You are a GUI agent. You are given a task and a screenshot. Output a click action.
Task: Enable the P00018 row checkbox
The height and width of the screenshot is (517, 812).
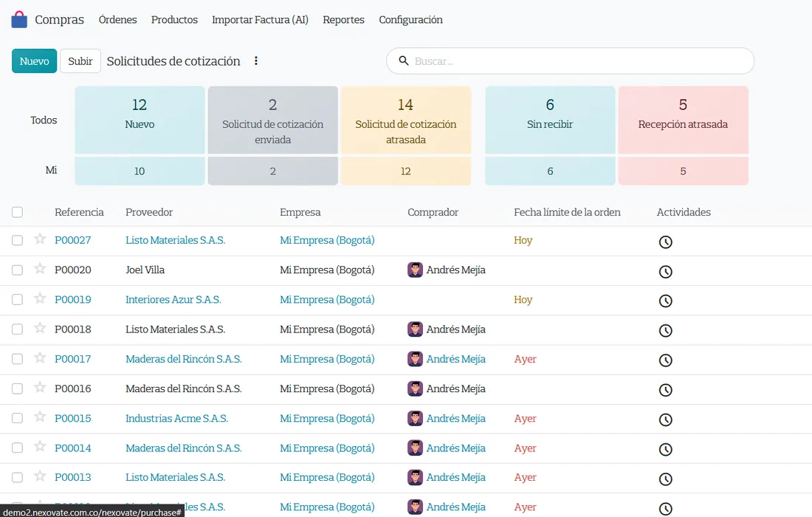(18, 329)
